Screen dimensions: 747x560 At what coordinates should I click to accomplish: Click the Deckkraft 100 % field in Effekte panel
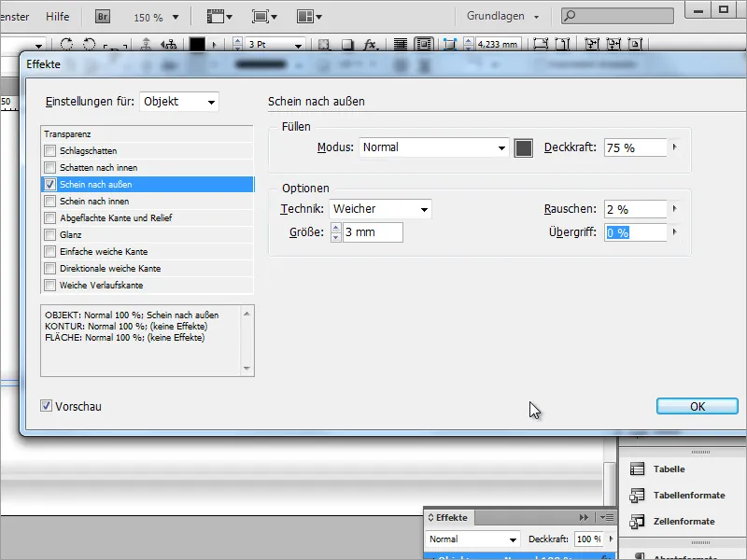coord(590,539)
